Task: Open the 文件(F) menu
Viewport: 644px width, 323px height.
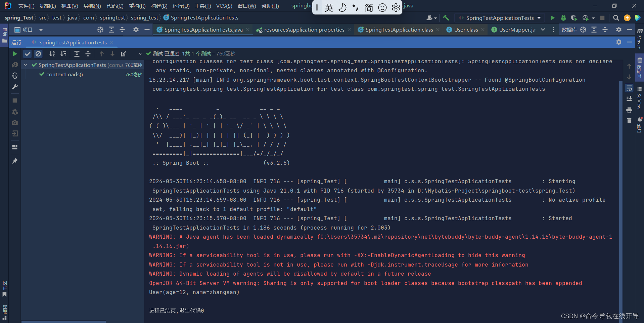Action: click(26, 6)
